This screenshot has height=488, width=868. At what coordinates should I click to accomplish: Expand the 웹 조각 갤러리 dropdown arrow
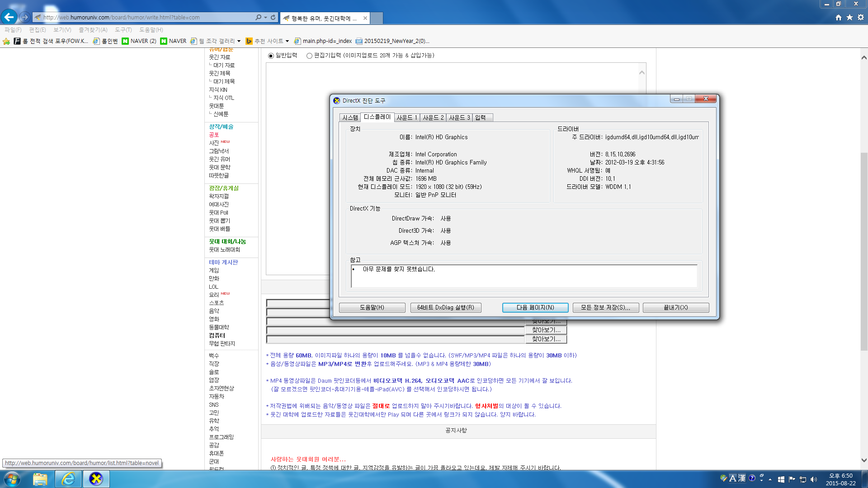(x=239, y=41)
